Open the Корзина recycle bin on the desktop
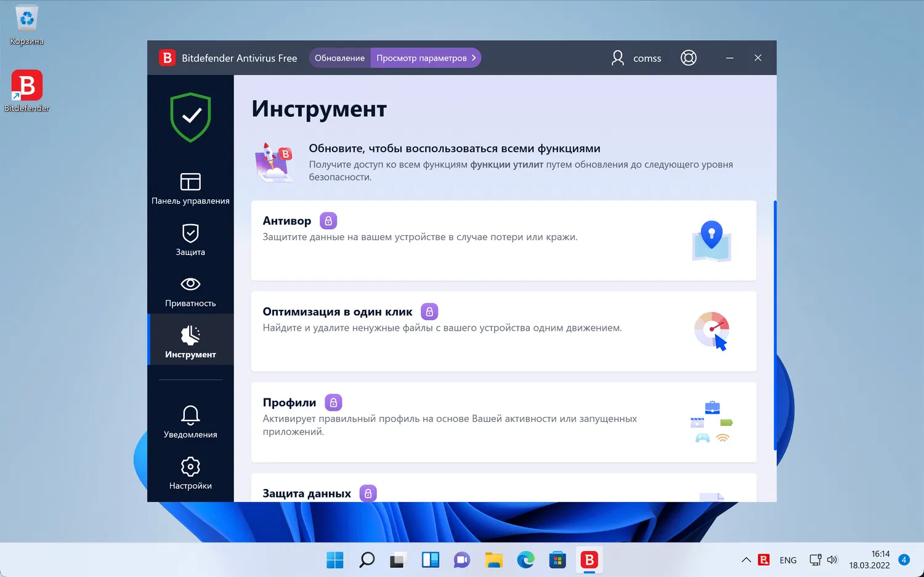924x577 pixels. point(26,25)
